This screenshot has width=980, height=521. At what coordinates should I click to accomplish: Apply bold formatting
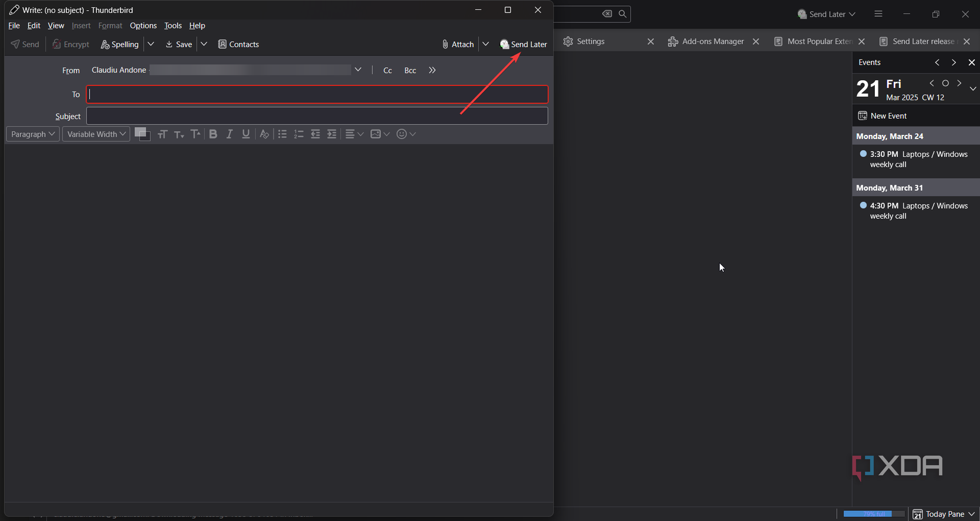point(213,134)
